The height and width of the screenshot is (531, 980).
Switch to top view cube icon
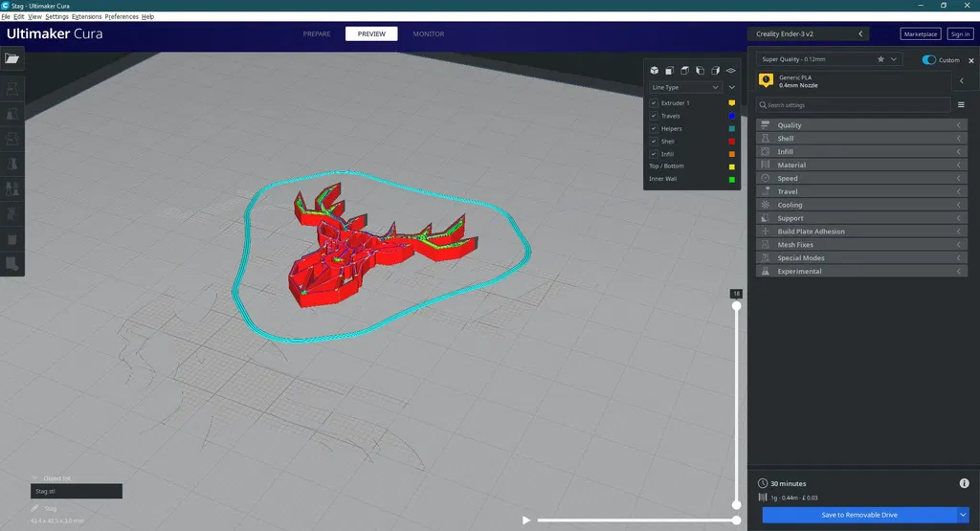684,71
